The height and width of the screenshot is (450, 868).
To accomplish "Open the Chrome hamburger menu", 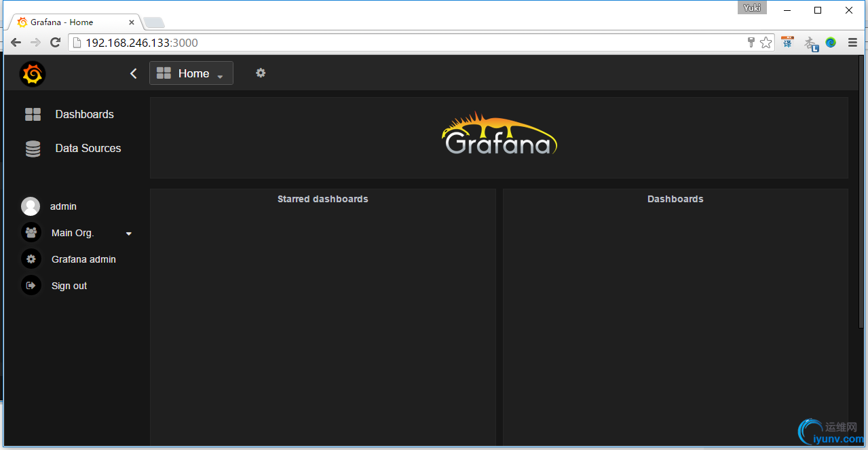I will tap(852, 43).
